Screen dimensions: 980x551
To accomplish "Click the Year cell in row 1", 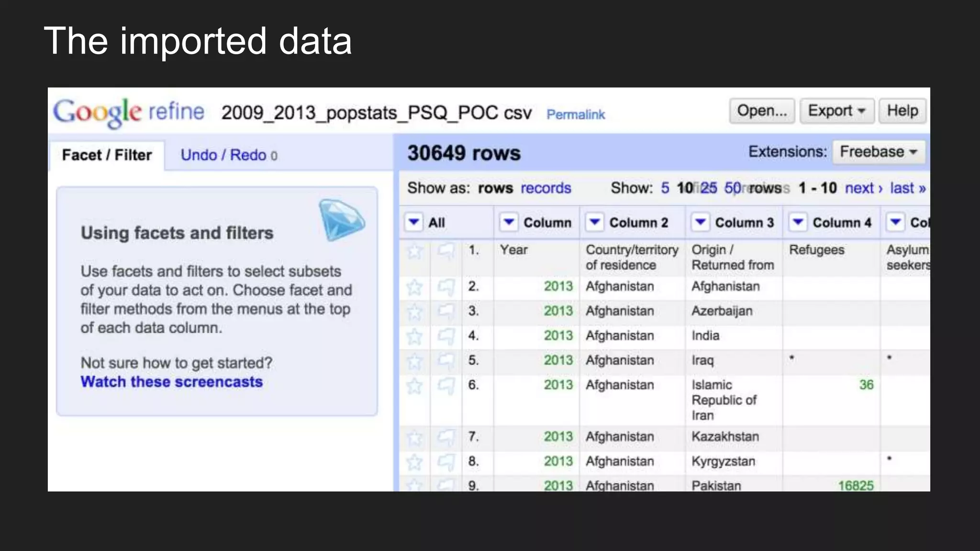I will point(536,258).
